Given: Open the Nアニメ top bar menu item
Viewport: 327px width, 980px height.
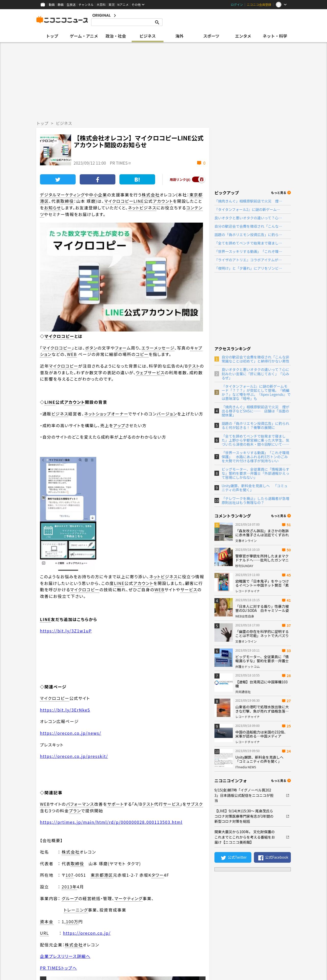Looking at the screenshot, I should coord(123,5).
